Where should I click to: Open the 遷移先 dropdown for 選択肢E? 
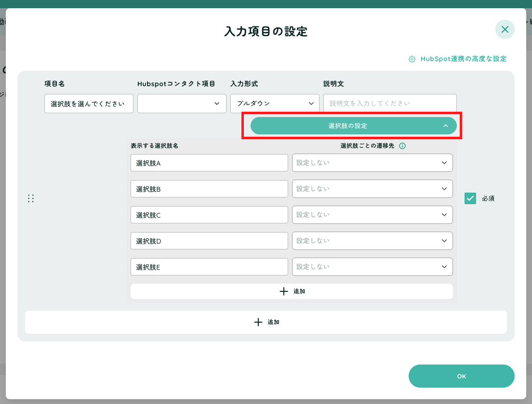coord(372,267)
